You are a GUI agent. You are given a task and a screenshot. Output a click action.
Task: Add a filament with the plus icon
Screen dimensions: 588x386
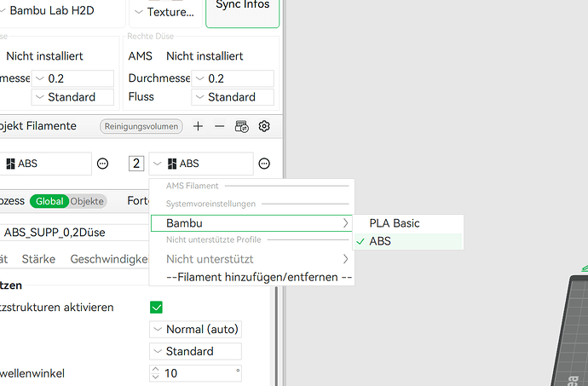[198, 126]
